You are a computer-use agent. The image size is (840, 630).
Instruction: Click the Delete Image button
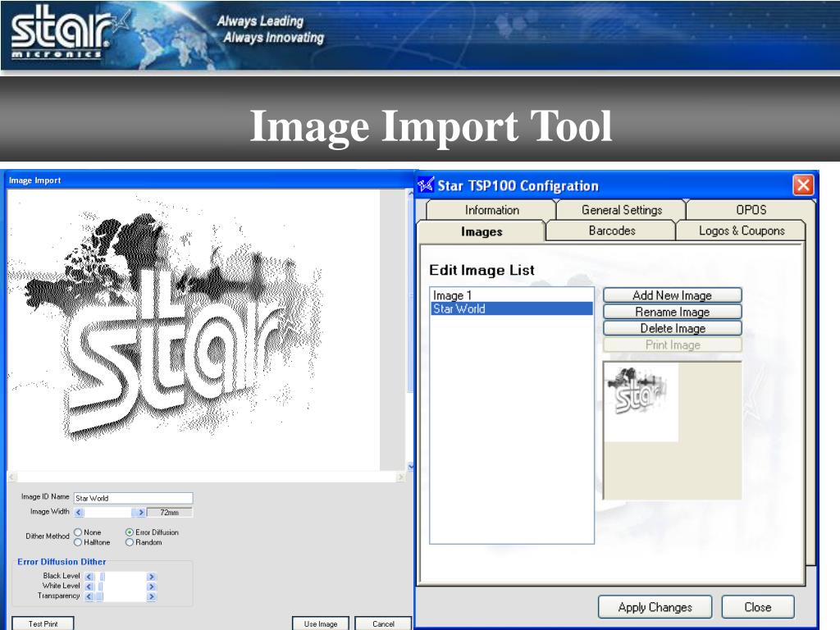[x=673, y=328]
